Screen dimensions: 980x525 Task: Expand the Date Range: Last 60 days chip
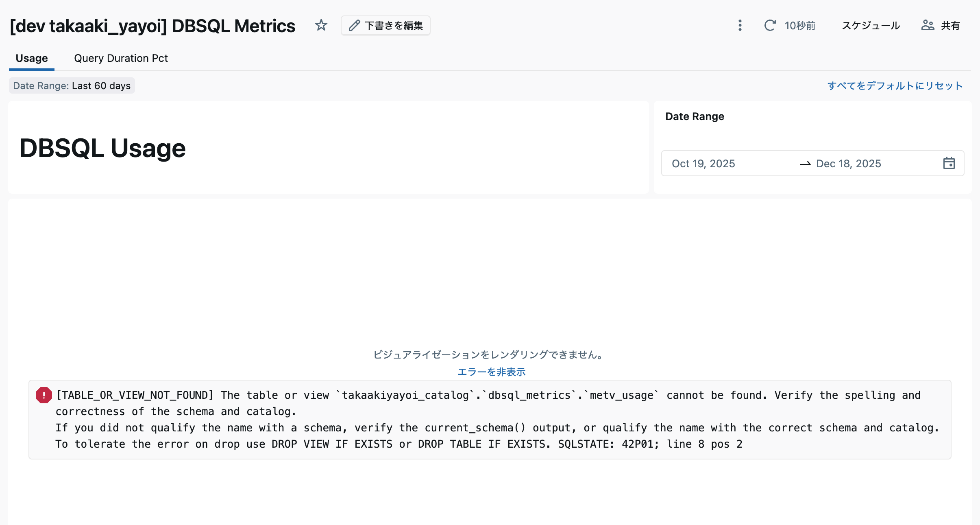72,85
